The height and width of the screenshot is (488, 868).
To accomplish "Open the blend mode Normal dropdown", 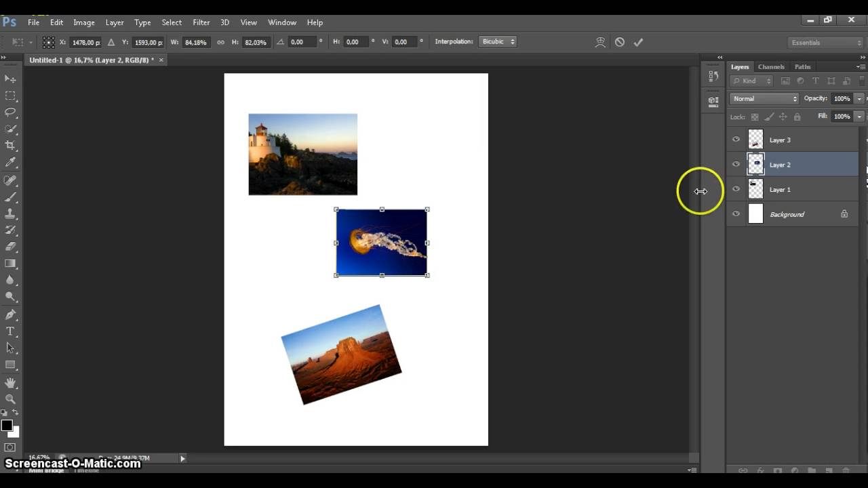I will [765, 99].
